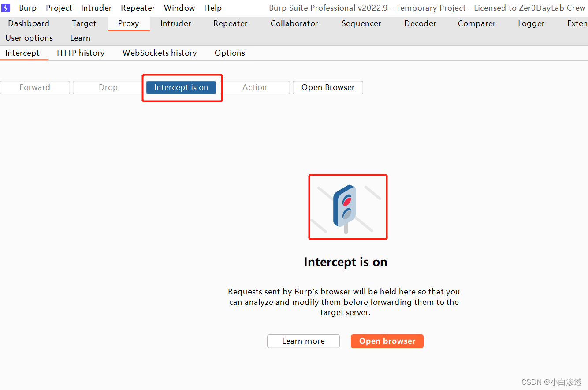The width and height of the screenshot is (588, 390).
Task: Select the Intercept sub-tab
Action: click(x=22, y=53)
